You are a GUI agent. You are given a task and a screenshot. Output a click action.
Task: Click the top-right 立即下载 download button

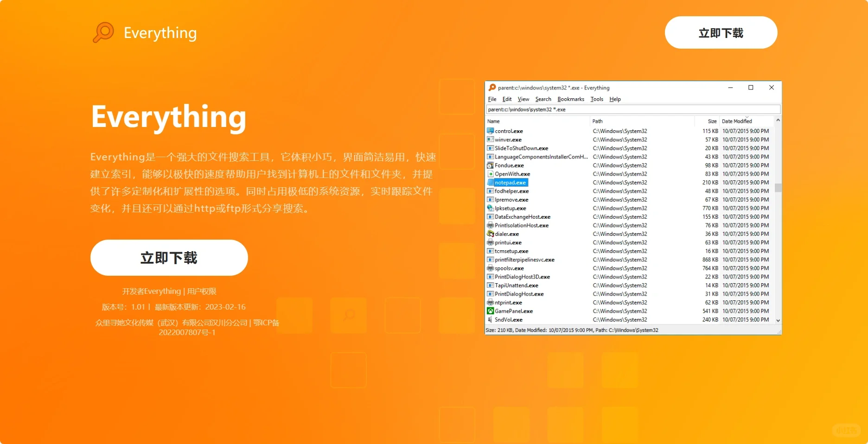click(721, 32)
